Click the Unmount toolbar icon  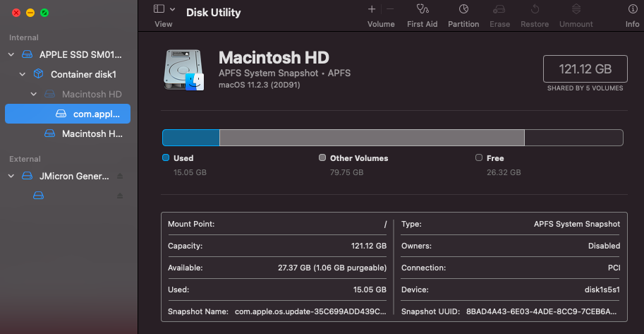pos(576,9)
